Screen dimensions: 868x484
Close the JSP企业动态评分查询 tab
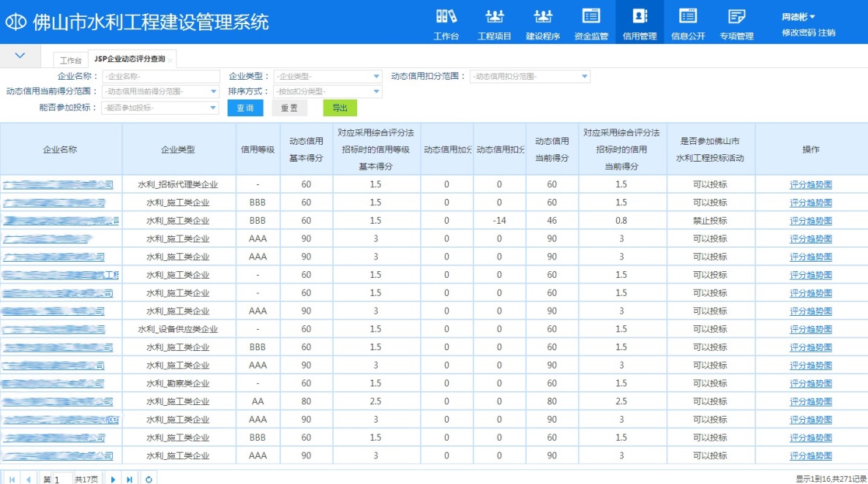click(x=171, y=60)
